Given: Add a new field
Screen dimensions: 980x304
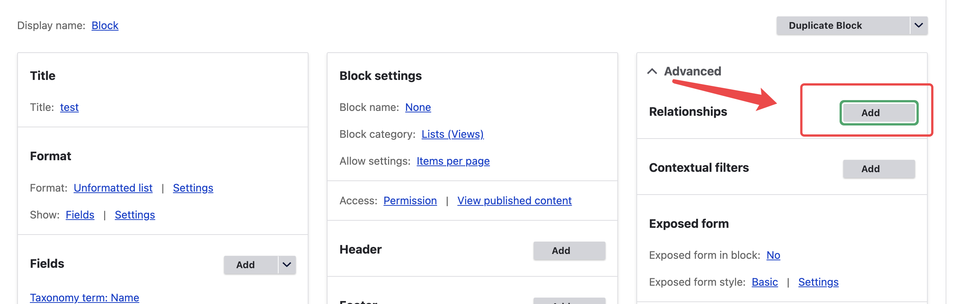Looking at the screenshot, I should (x=246, y=264).
